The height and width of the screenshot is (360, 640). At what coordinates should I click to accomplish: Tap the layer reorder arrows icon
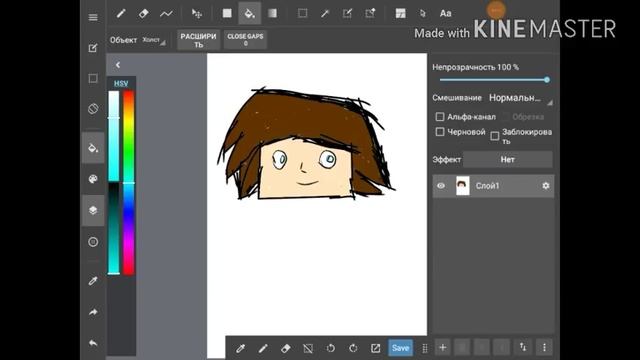[x=523, y=348]
